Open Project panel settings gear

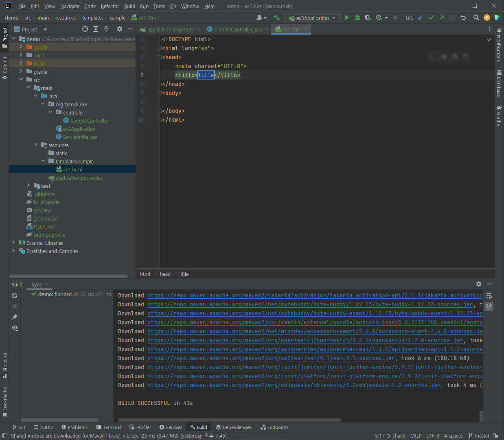pyautogui.click(x=120, y=29)
